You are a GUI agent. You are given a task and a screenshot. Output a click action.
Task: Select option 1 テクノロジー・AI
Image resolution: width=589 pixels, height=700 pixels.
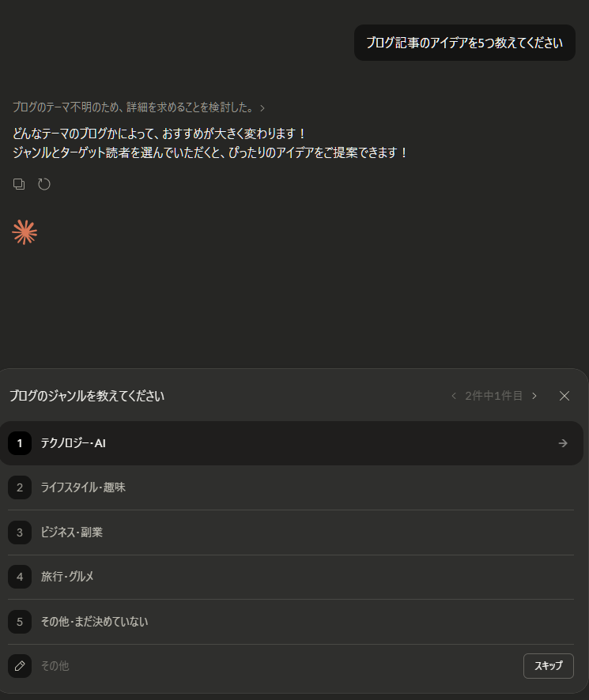[292, 443]
